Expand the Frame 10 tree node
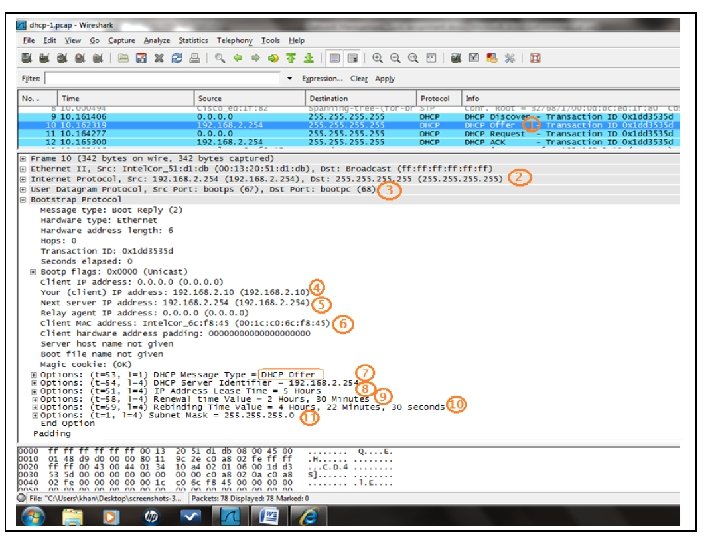This screenshot has width=720, height=540. pos(23,158)
